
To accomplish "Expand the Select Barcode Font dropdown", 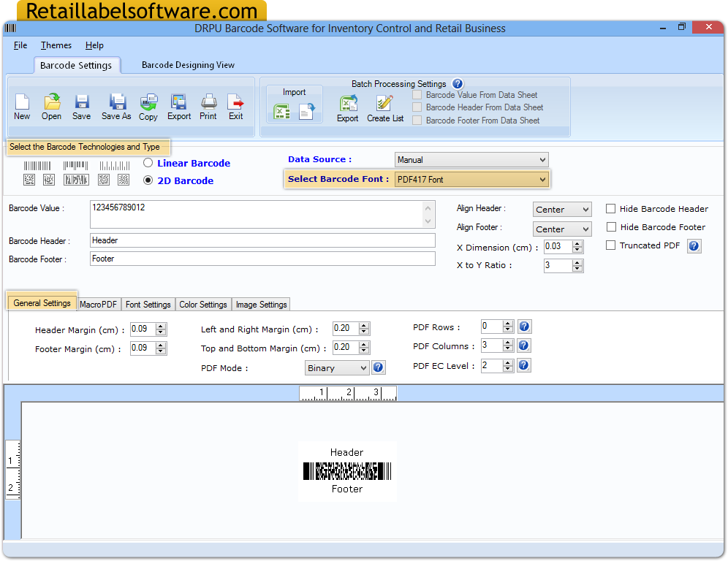I will 471,180.
